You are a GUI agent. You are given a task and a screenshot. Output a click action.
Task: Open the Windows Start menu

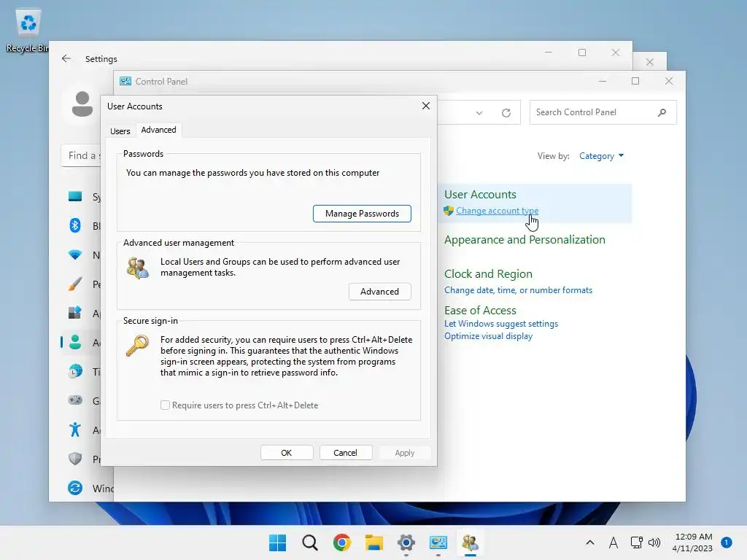click(278, 542)
